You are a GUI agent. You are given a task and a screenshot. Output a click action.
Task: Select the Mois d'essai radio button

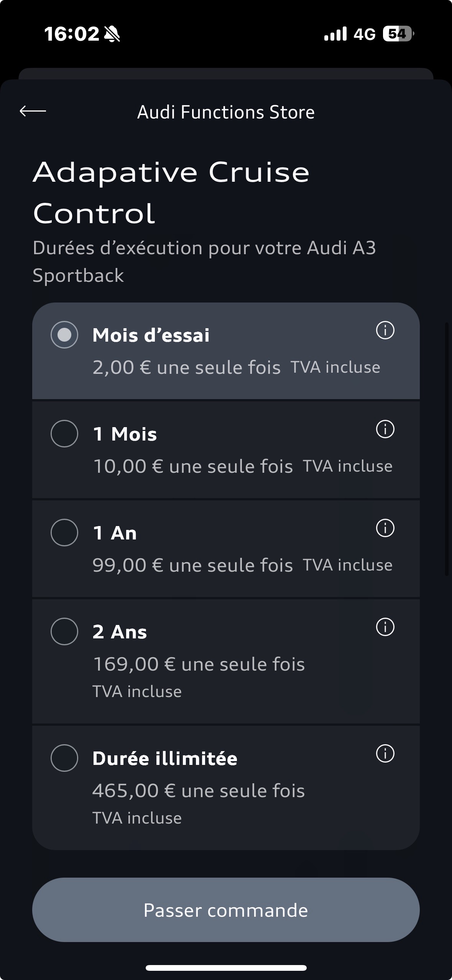(64, 335)
